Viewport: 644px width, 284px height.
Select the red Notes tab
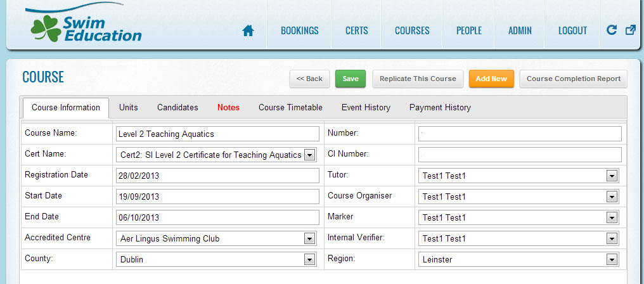(x=228, y=108)
